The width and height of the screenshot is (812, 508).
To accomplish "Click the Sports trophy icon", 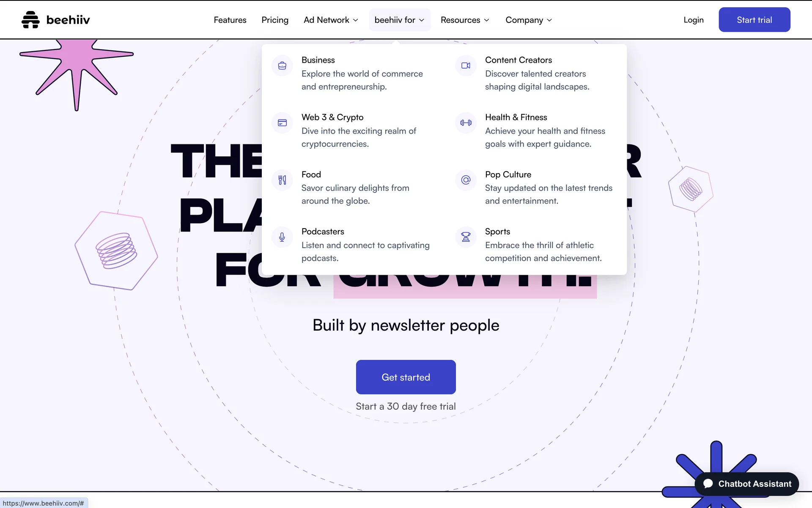I will point(466,237).
